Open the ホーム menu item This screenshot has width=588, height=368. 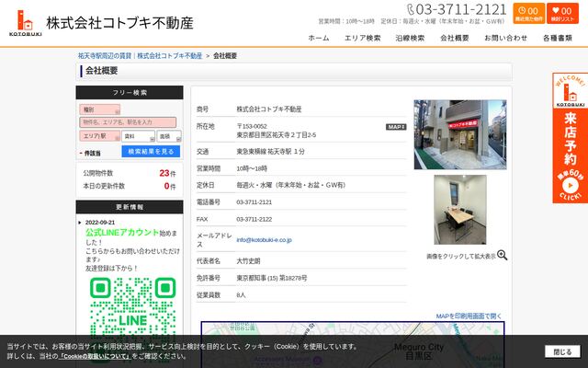319,38
